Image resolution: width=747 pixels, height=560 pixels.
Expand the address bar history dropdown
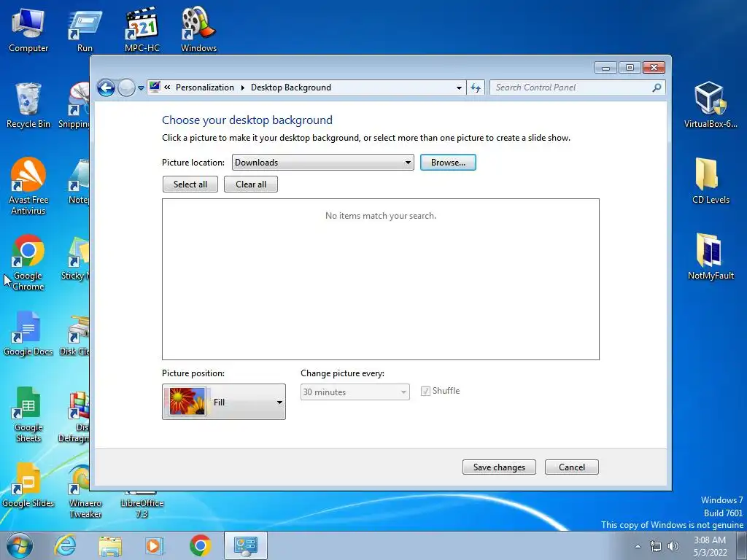click(459, 87)
